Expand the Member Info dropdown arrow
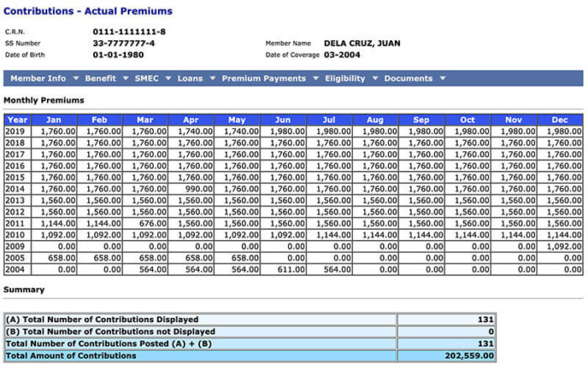The image size is (588, 370). coord(76,78)
